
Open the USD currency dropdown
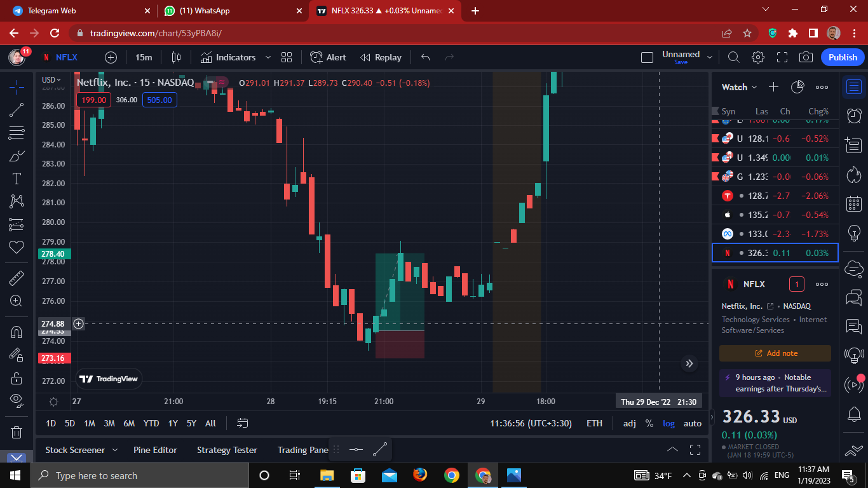51,80
